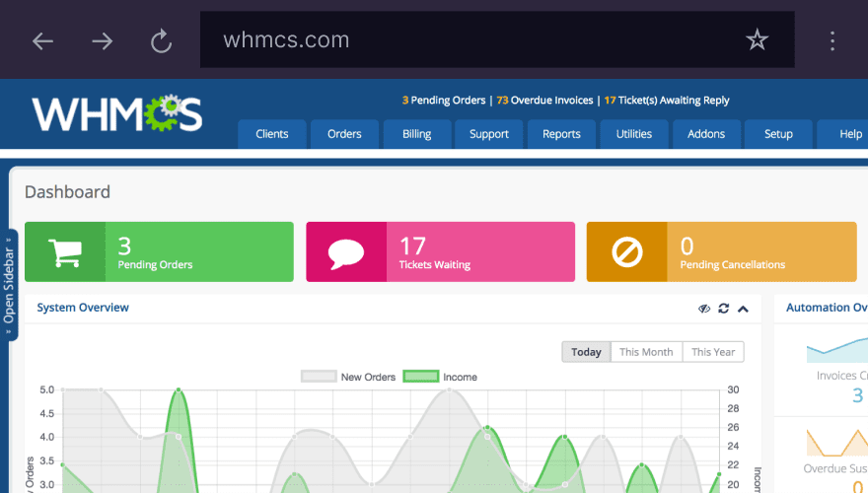Click the WHMCS logo

click(x=116, y=113)
